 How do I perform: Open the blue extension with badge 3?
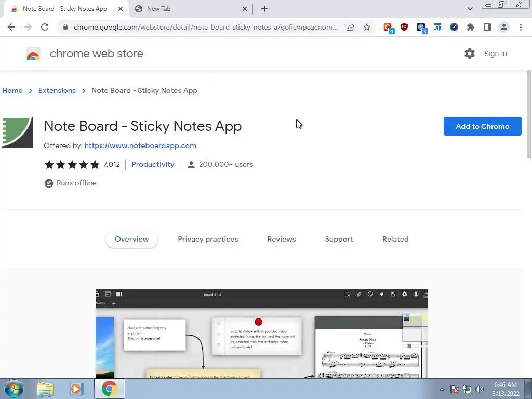point(421,28)
